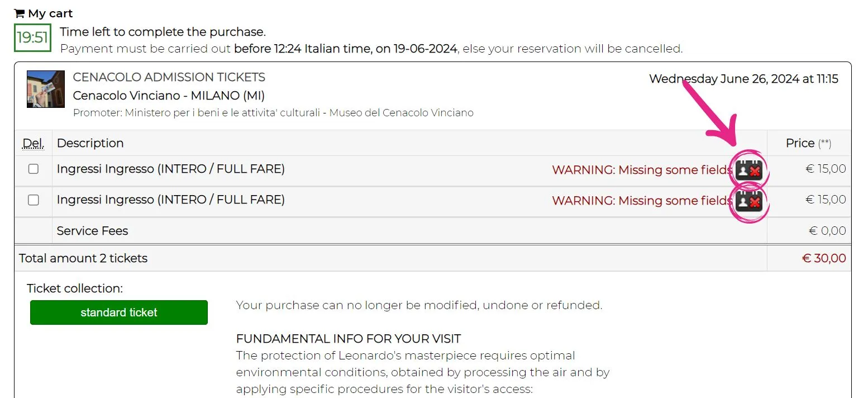
Task: Tick the delete checkbox for the second ticket
Action: [34, 200]
